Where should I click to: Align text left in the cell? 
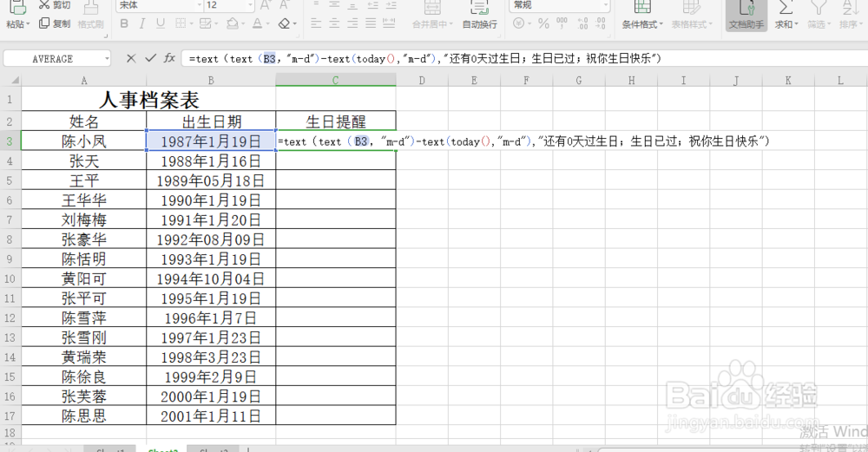[316, 23]
